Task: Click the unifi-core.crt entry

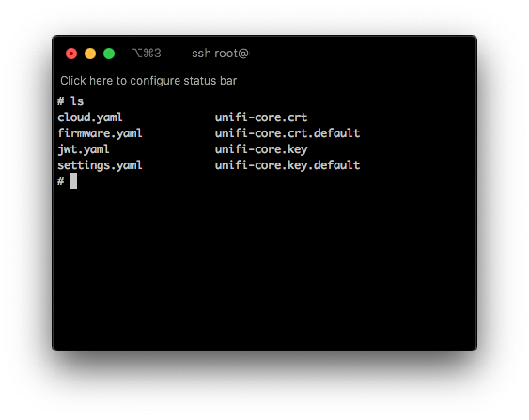Action: pyautogui.click(x=261, y=117)
